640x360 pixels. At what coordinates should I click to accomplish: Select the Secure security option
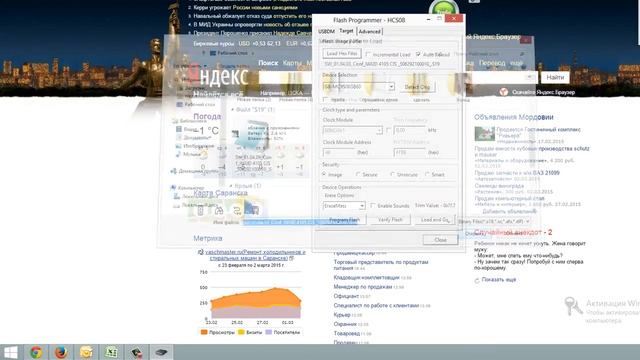(x=358, y=174)
